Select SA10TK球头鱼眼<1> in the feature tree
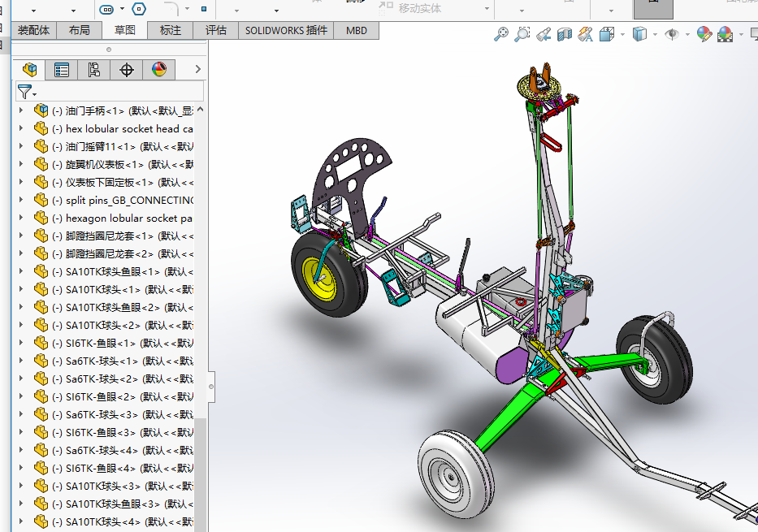This screenshot has width=758, height=532. click(112, 271)
